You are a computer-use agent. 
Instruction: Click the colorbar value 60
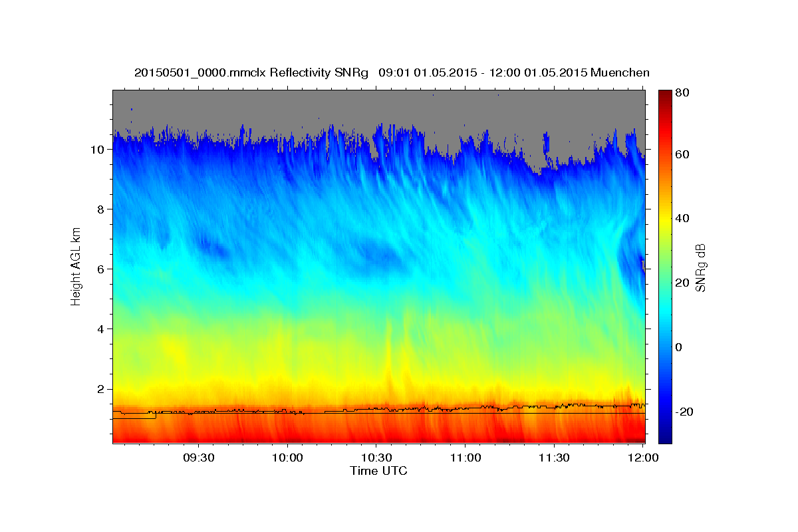(682, 154)
